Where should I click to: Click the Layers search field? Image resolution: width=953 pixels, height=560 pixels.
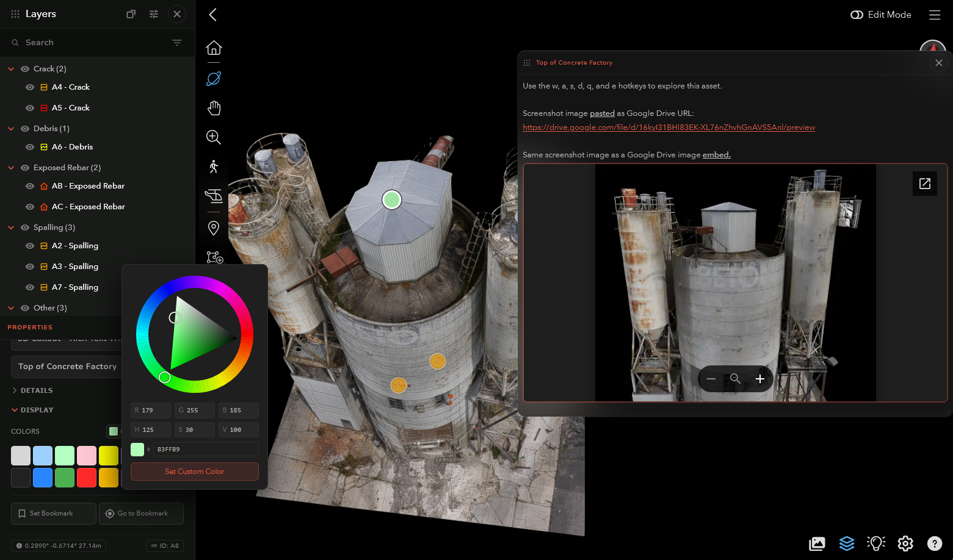92,43
